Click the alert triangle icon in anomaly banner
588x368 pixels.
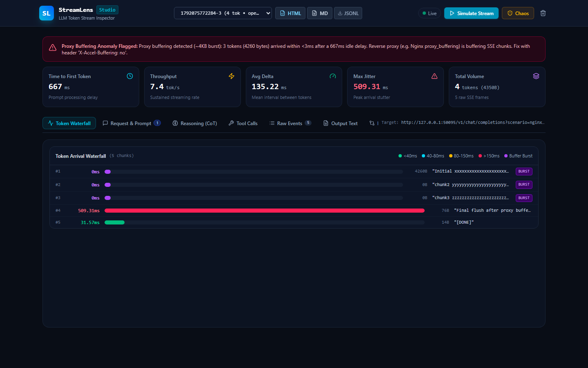click(53, 48)
